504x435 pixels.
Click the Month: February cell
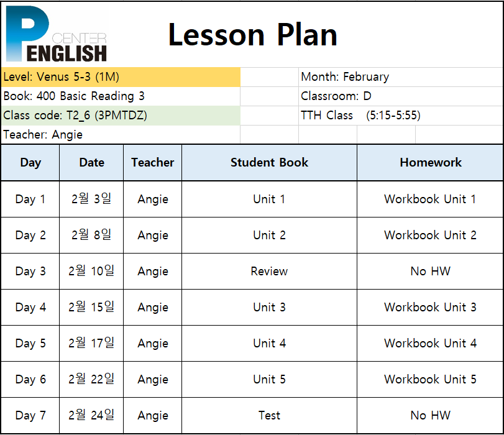[401, 77]
